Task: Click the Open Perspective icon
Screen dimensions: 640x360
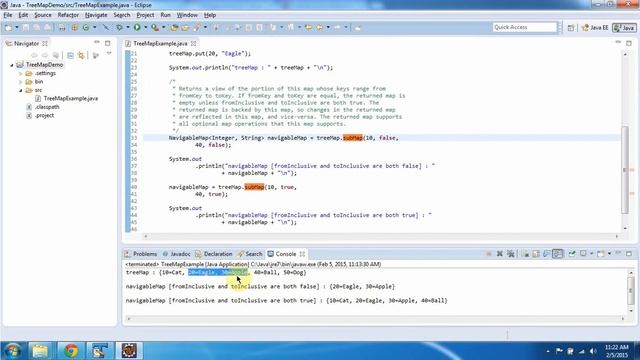Action: (x=571, y=28)
